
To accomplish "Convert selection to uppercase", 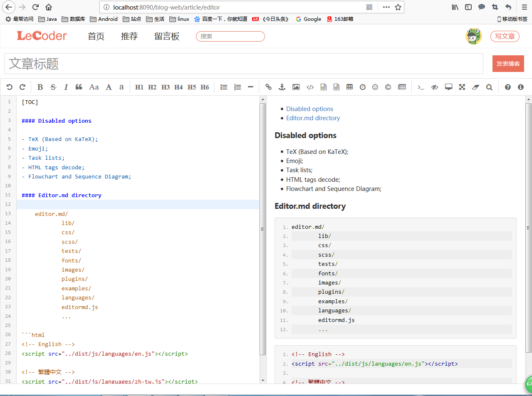I will point(109,87).
